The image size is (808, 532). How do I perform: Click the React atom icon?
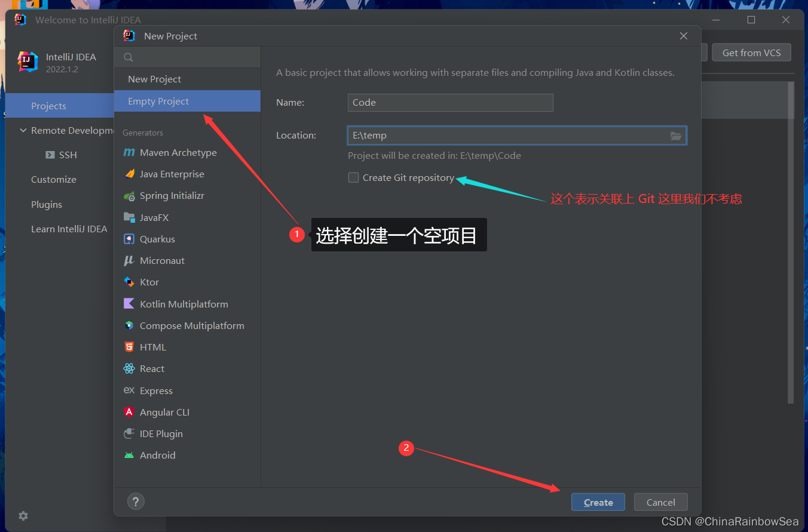(x=129, y=368)
